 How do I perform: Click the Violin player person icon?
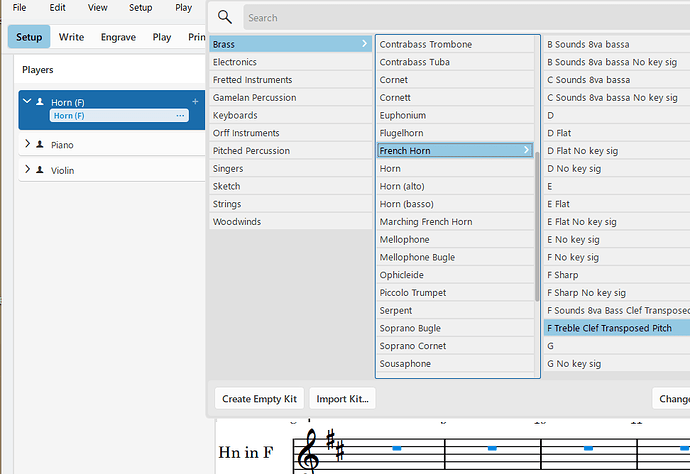(40, 170)
